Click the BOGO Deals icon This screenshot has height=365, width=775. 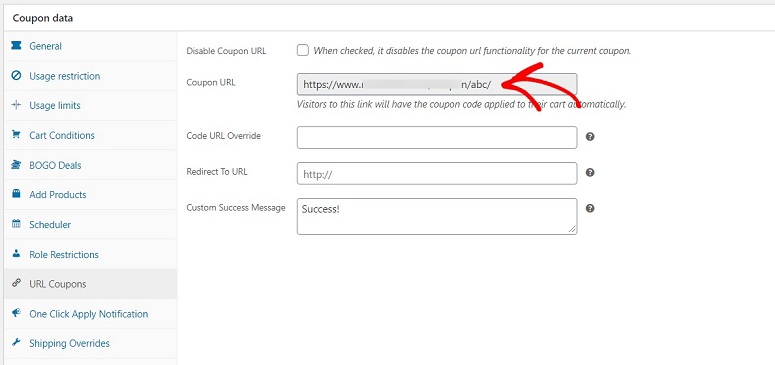[x=16, y=165]
